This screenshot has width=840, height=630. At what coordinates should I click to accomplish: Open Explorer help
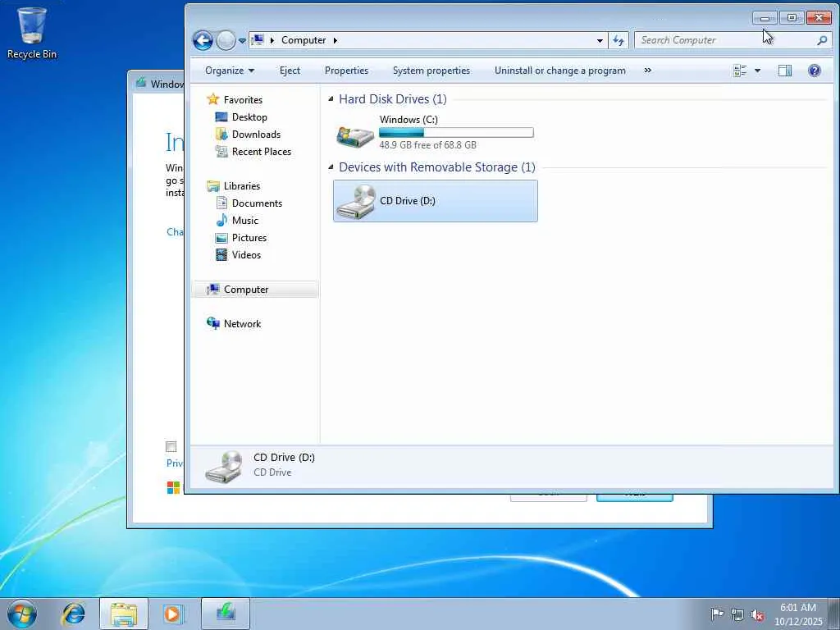coord(815,71)
